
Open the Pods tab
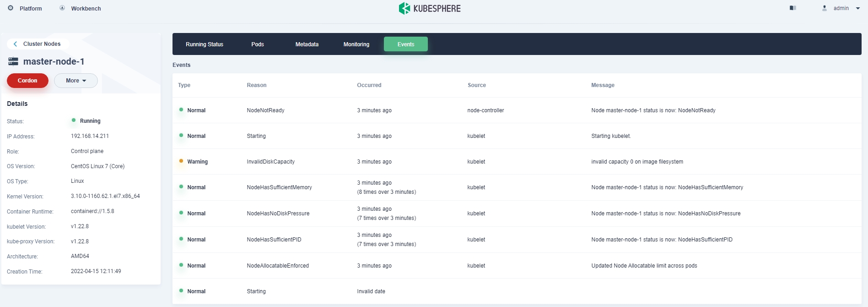click(x=258, y=44)
